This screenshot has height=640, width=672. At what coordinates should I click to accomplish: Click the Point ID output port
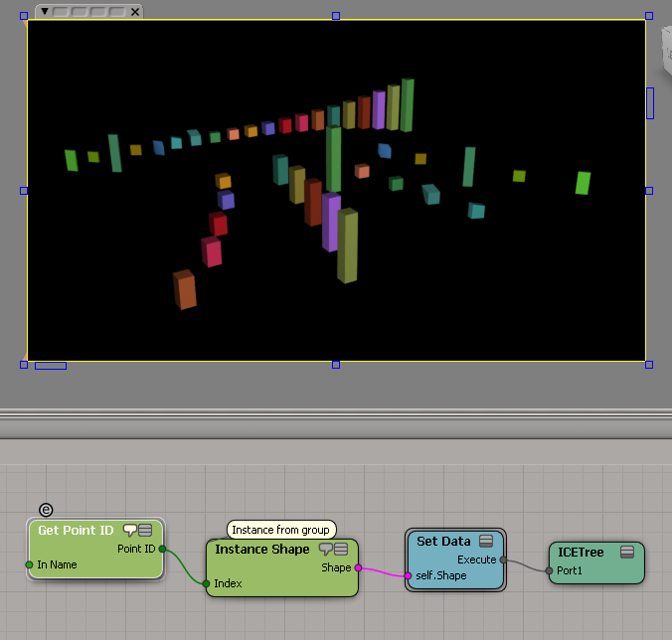162,549
